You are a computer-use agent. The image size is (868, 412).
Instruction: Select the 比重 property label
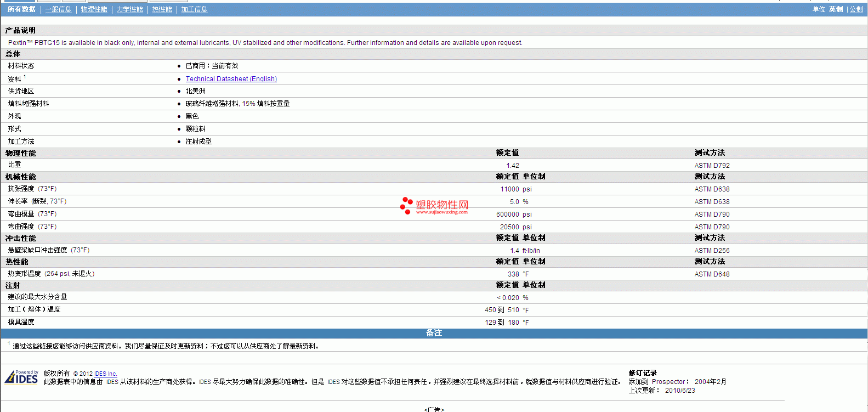(14, 165)
